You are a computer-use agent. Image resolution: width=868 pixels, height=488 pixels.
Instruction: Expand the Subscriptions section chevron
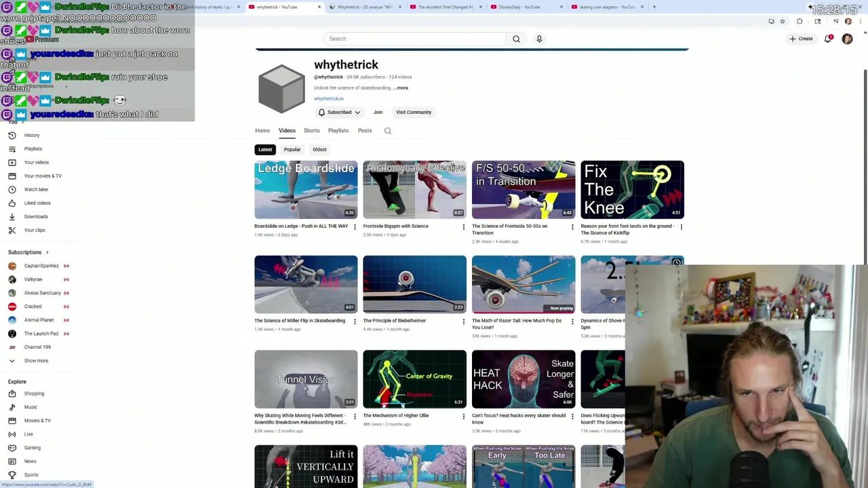click(x=47, y=252)
